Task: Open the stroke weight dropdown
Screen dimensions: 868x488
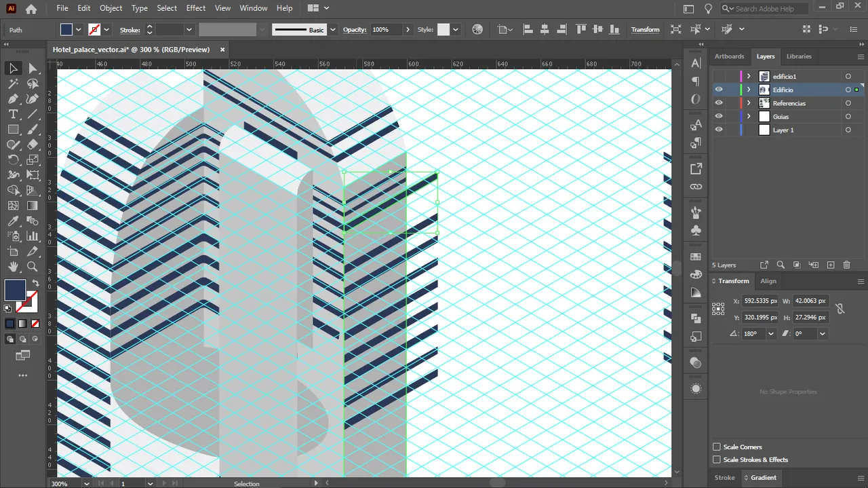Action: tap(189, 30)
